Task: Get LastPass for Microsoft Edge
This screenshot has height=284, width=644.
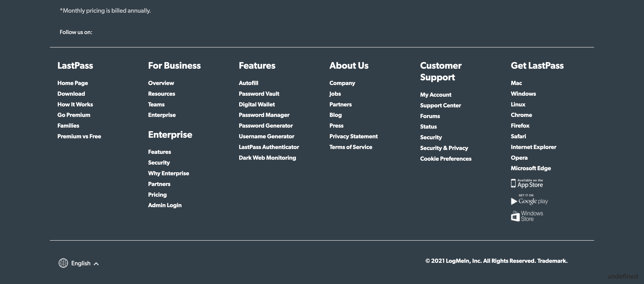Action: tap(531, 168)
